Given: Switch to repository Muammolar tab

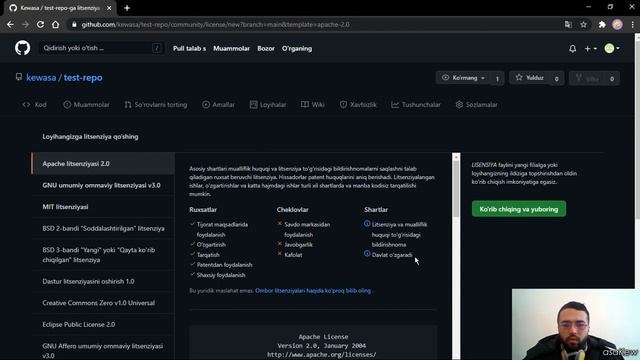Looking at the screenshot, I should click(87, 104).
